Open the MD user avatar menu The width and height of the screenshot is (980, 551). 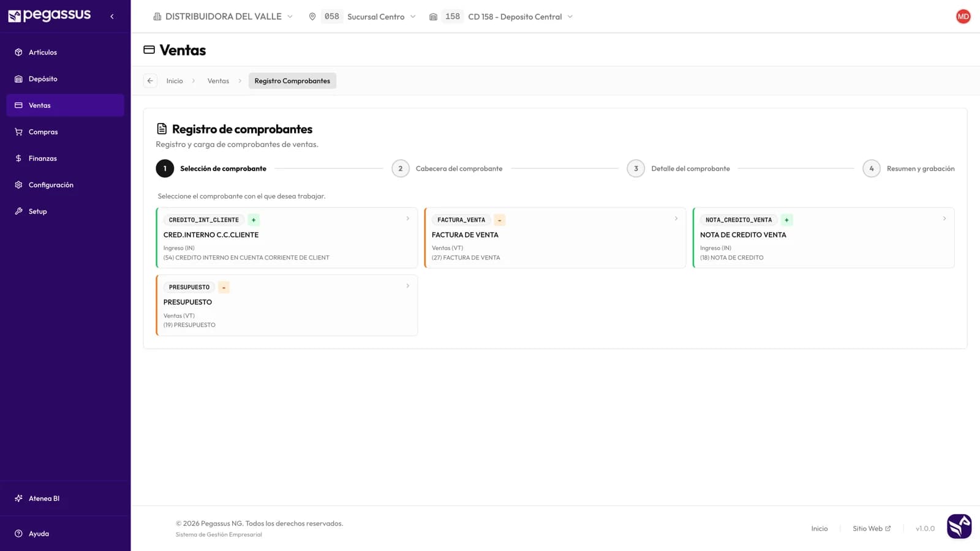[963, 17]
